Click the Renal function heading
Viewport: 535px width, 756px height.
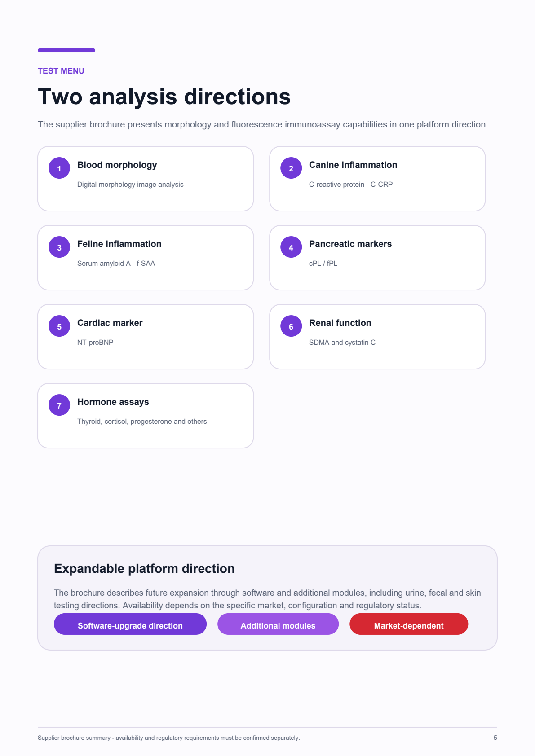coord(340,323)
